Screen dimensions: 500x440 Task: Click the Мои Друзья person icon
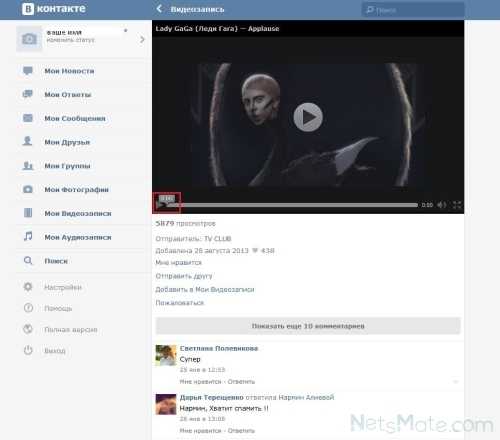pyautogui.click(x=27, y=141)
